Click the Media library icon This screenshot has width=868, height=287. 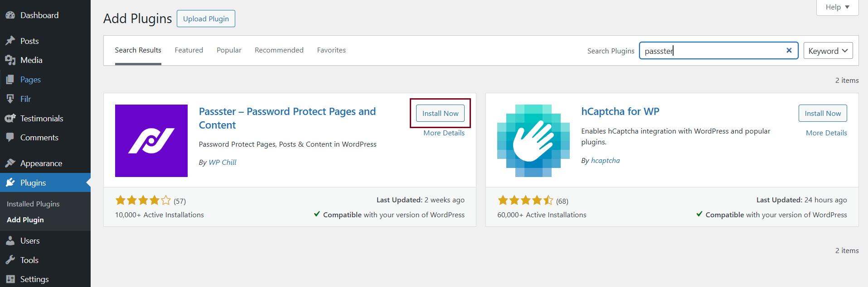point(10,60)
